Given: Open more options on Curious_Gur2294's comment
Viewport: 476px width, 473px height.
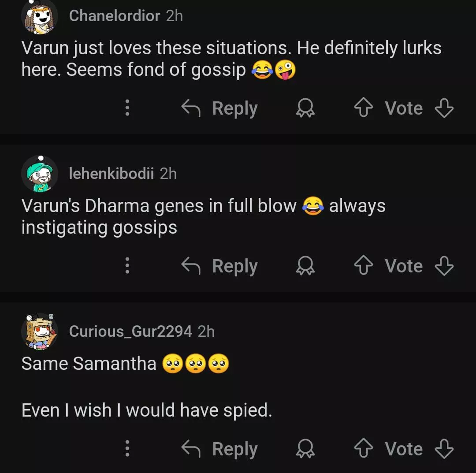Looking at the screenshot, I should point(127,449).
